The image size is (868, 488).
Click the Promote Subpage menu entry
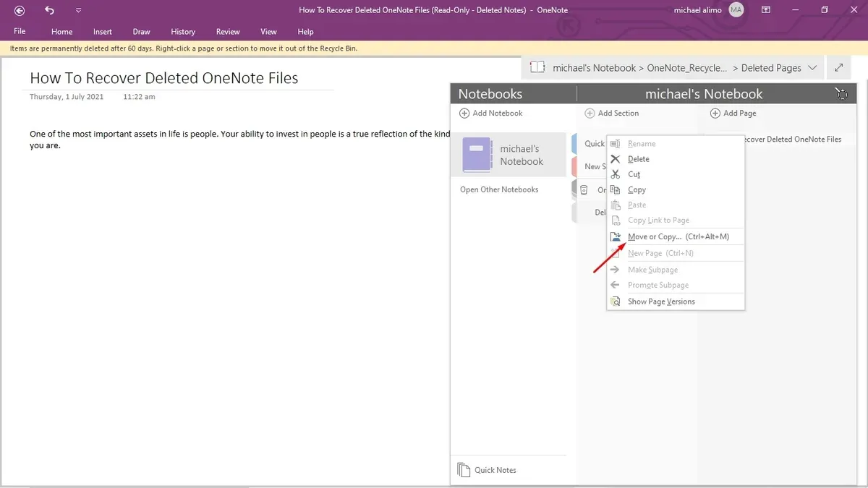tap(676, 285)
